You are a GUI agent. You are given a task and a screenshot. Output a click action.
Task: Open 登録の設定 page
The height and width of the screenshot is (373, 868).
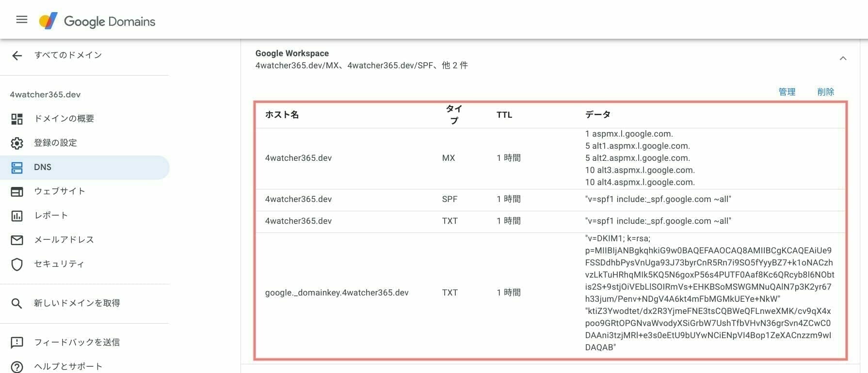click(55, 142)
